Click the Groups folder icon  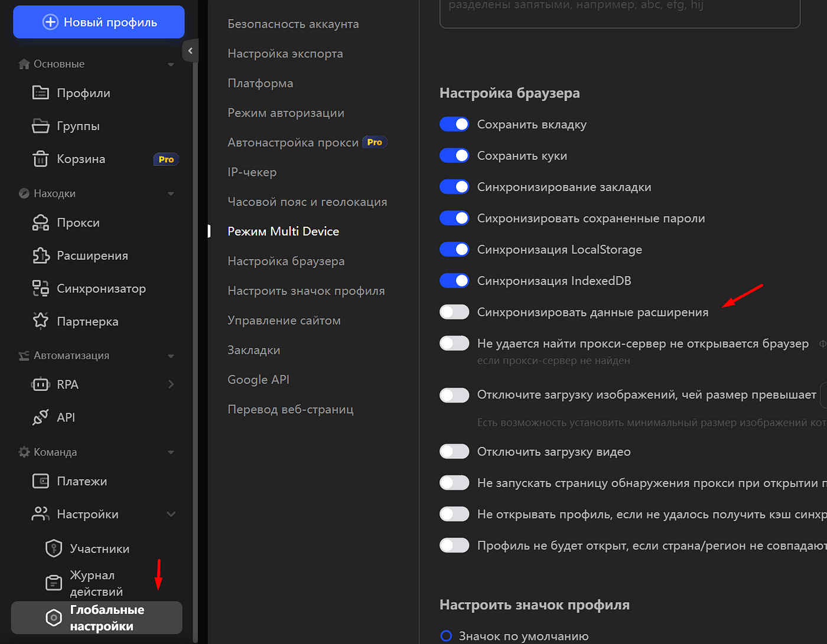tap(40, 126)
